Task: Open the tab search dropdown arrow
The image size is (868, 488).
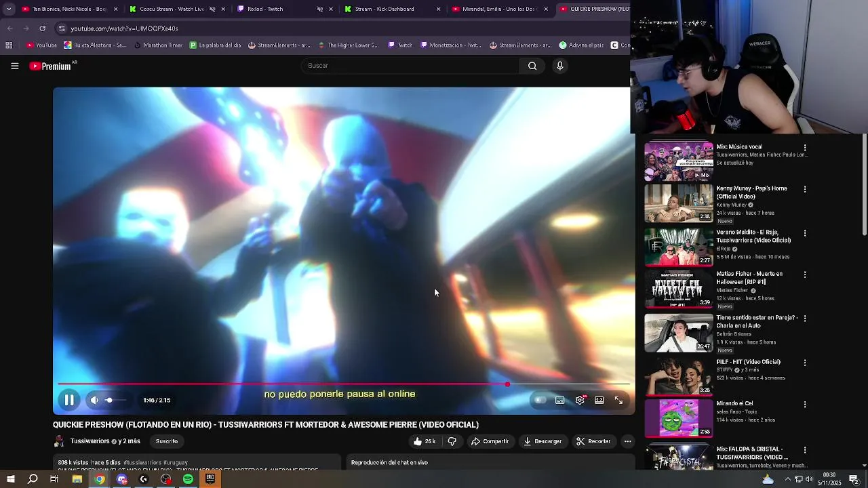Action: point(9,9)
